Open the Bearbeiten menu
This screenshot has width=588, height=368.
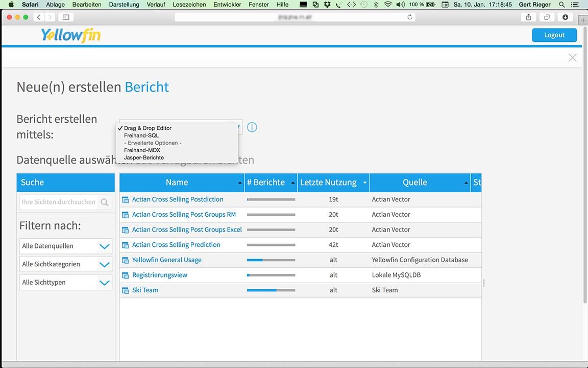(87, 5)
